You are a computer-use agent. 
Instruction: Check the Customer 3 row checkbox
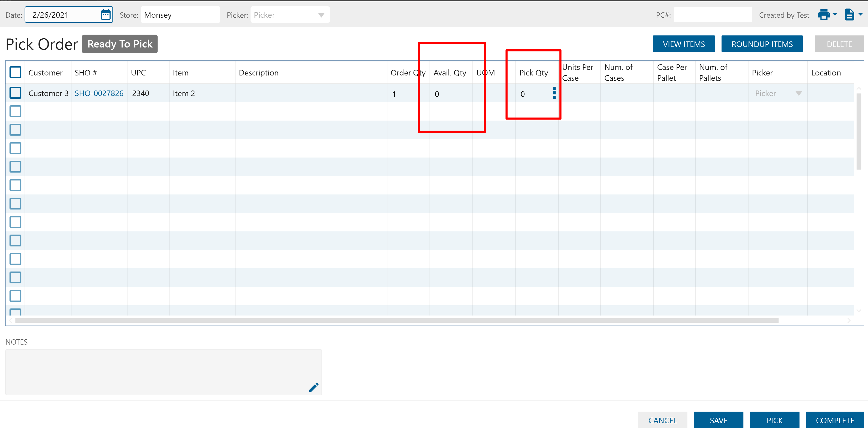click(16, 93)
